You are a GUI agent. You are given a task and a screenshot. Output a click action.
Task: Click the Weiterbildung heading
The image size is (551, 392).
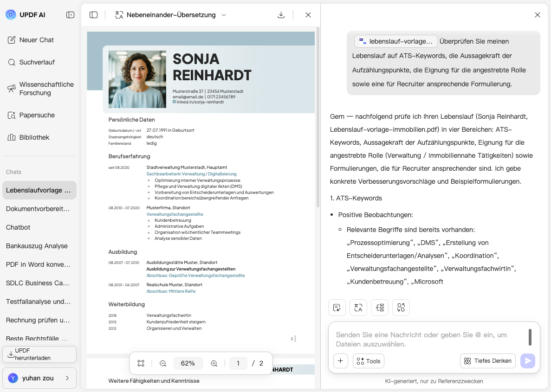(127, 304)
